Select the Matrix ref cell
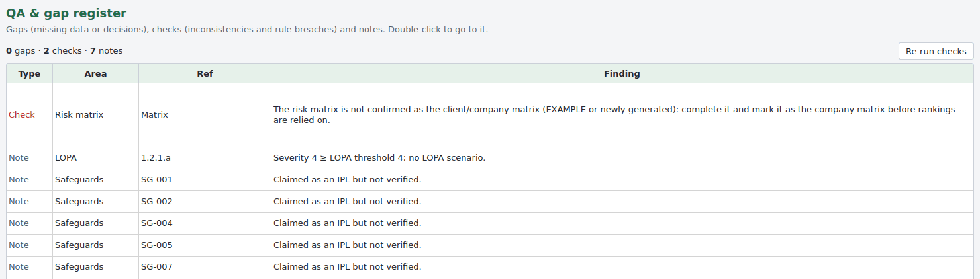 (x=205, y=115)
